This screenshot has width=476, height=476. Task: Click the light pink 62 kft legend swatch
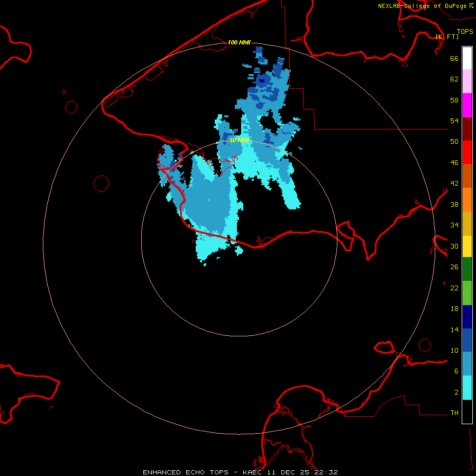point(467,81)
